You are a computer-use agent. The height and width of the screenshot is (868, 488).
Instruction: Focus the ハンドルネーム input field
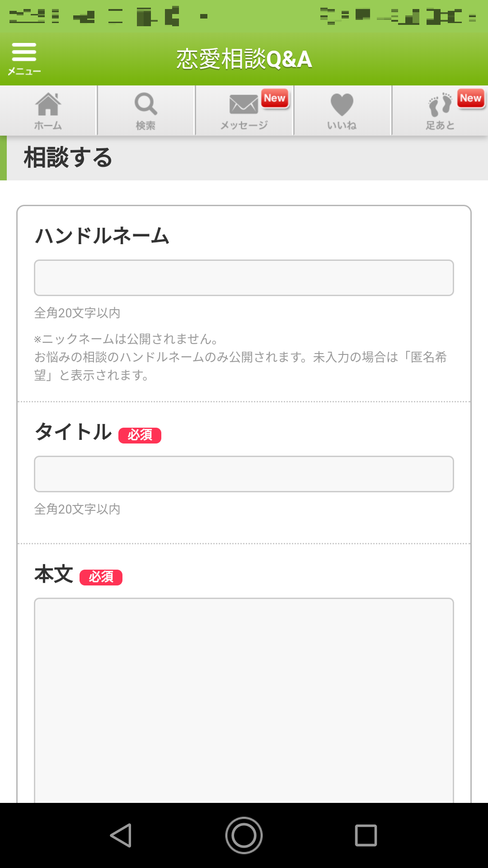tap(244, 278)
